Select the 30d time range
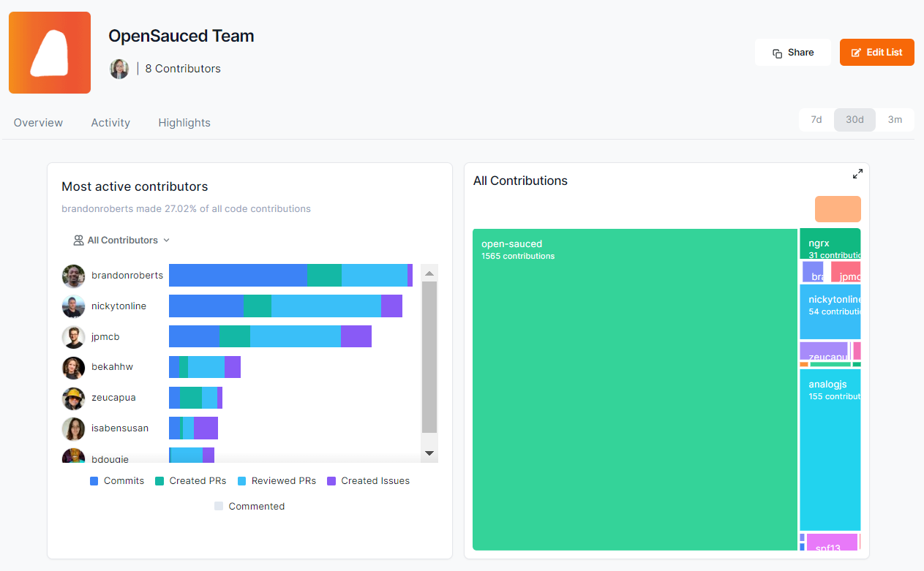 click(854, 119)
